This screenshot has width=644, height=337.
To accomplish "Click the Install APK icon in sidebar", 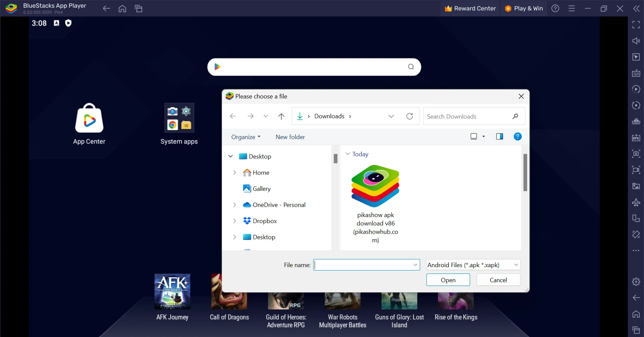I will coord(636,138).
